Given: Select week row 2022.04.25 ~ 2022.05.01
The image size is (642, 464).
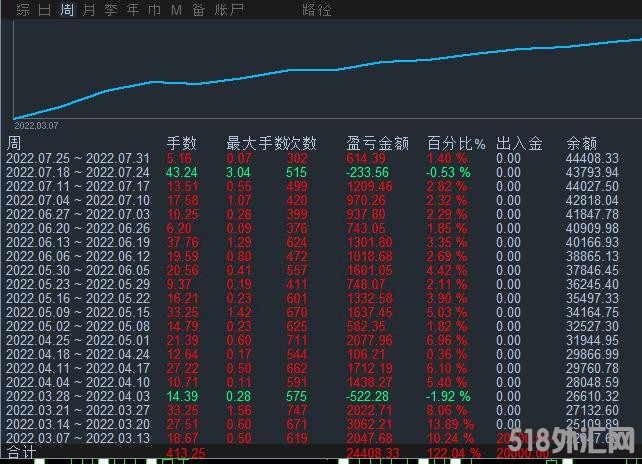Looking at the screenshot, I should [x=312, y=340].
